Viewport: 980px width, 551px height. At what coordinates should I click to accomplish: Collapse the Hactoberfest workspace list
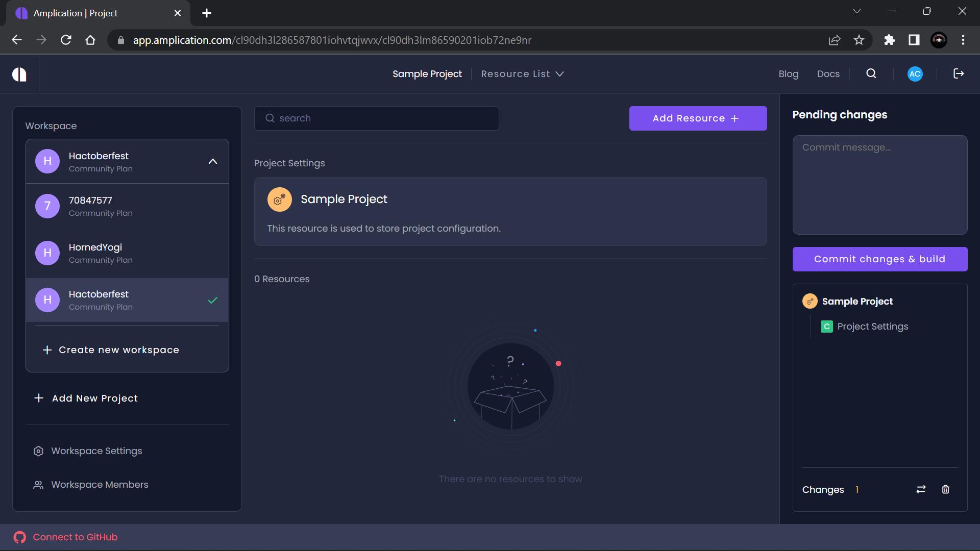click(213, 161)
